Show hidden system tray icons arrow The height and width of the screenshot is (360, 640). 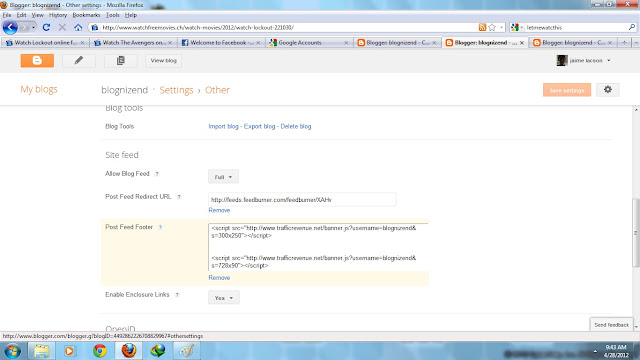pos(595,351)
